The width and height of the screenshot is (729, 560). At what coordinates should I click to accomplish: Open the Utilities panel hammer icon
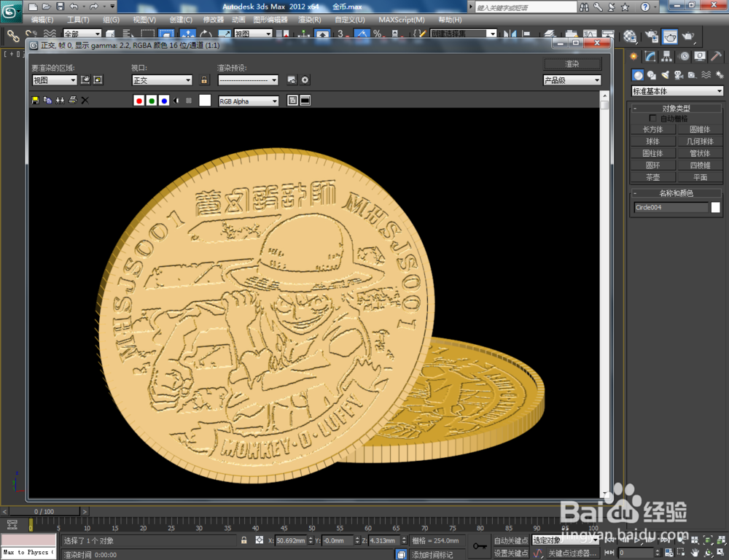click(x=717, y=56)
